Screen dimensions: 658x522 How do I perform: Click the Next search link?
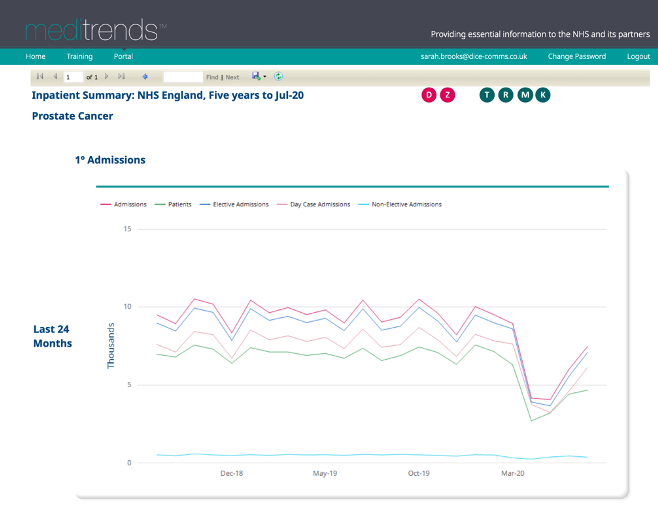pos(232,77)
